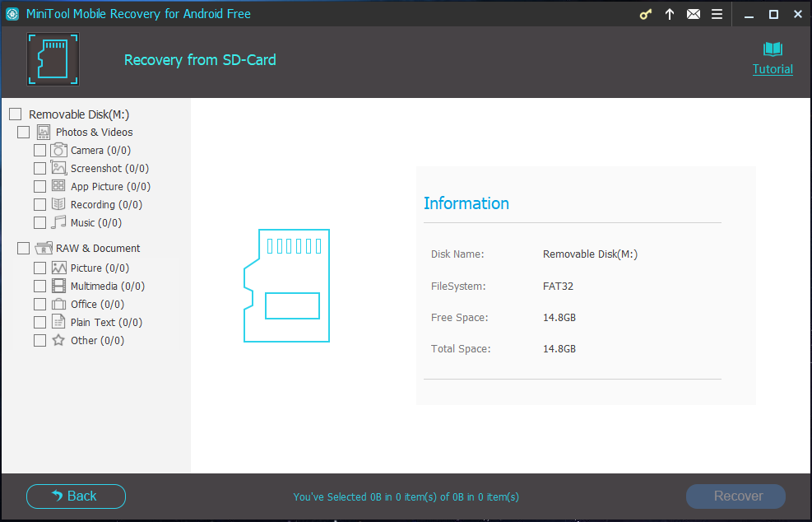Select the Office (0/0) label
This screenshot has height=522, width=812.
point(97,304)
